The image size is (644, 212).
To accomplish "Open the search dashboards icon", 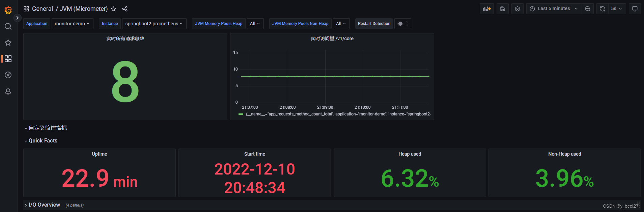I will [8, 26].
